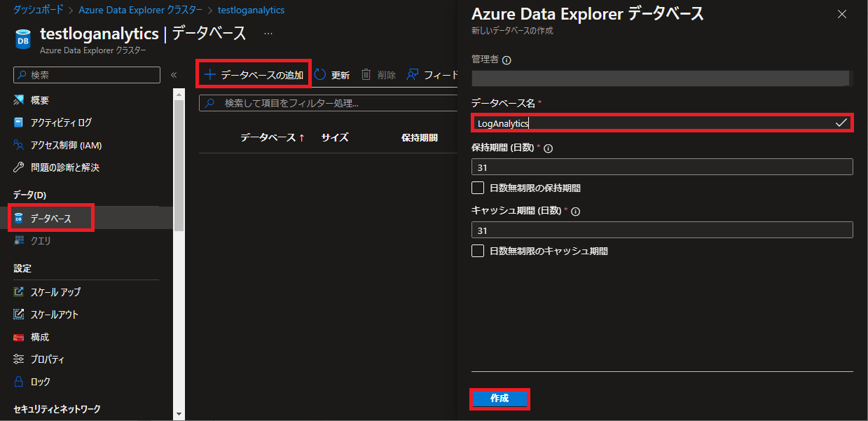Click the 保持期間 (日数) input field
This screenshot has width=868, height=421.
662,167
